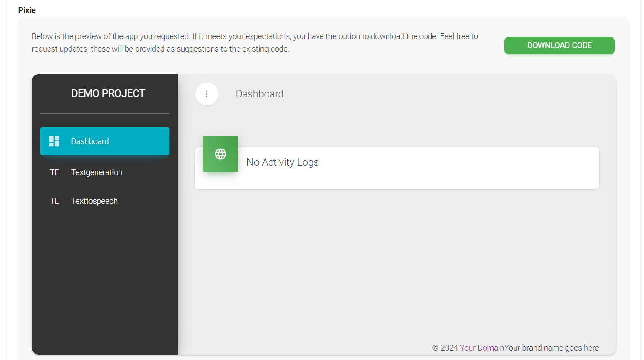Click the © 2024 copyright text
Viewport: 644px width, 360px height.
pos(445,348)
